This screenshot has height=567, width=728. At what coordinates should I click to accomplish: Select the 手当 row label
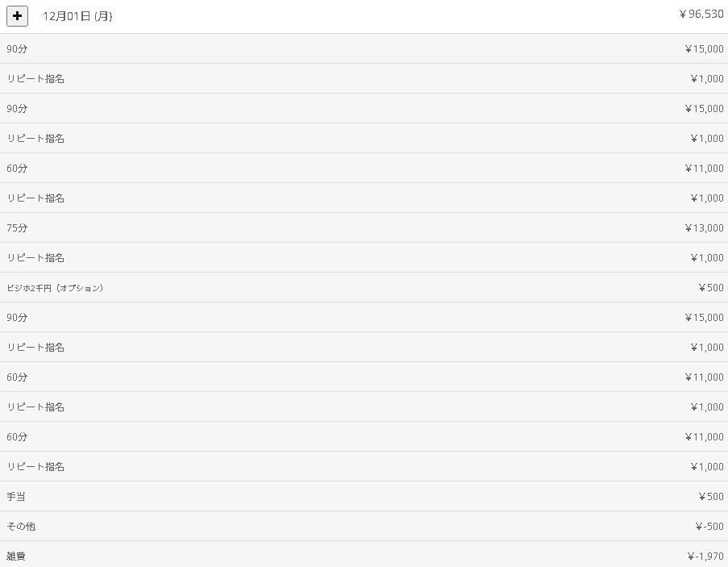point(16,497)
